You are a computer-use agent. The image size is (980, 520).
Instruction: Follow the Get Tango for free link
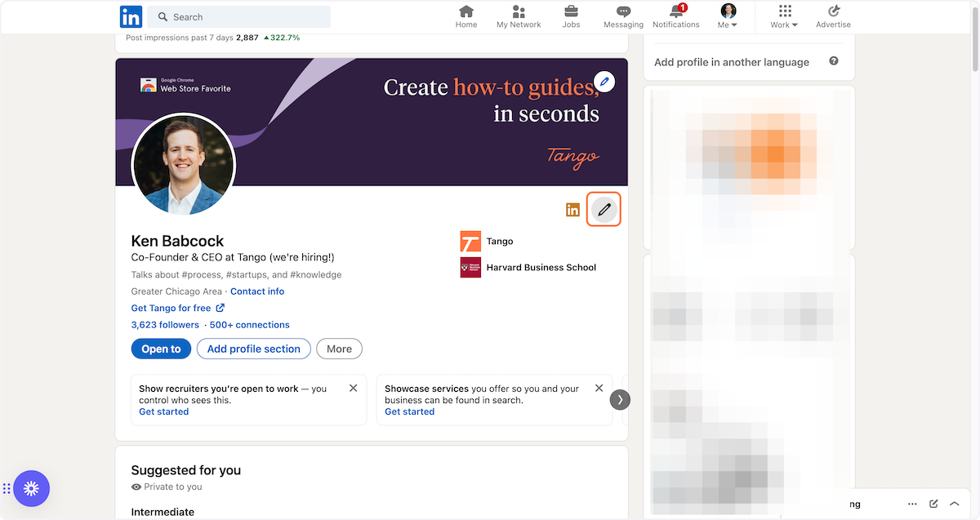(x=171, y=308)
